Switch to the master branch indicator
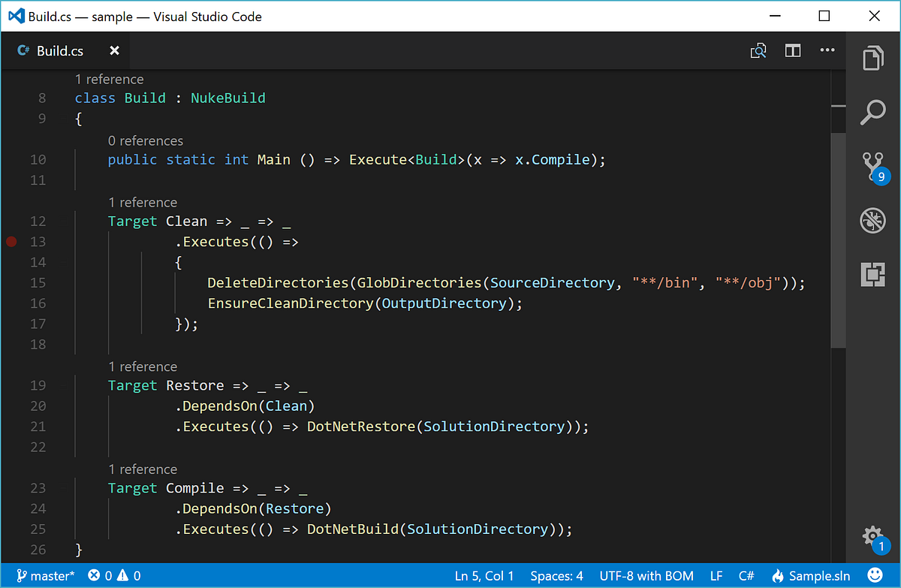901x588 pixels. click(x=45, y=575)
